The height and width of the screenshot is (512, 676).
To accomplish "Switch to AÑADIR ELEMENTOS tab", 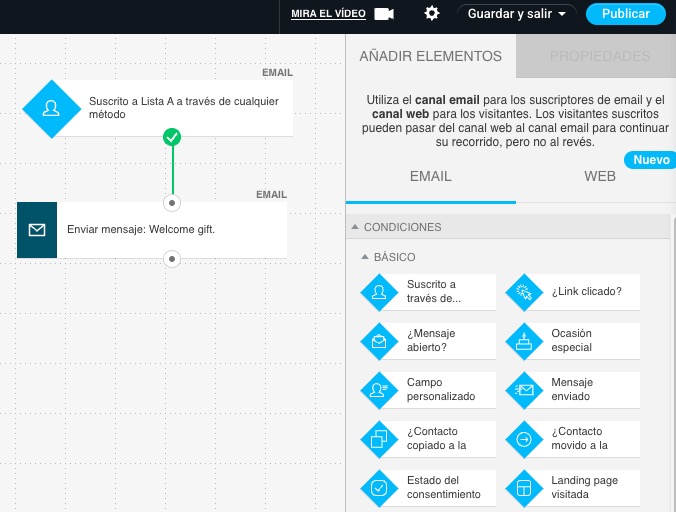I will pos(431,56).
